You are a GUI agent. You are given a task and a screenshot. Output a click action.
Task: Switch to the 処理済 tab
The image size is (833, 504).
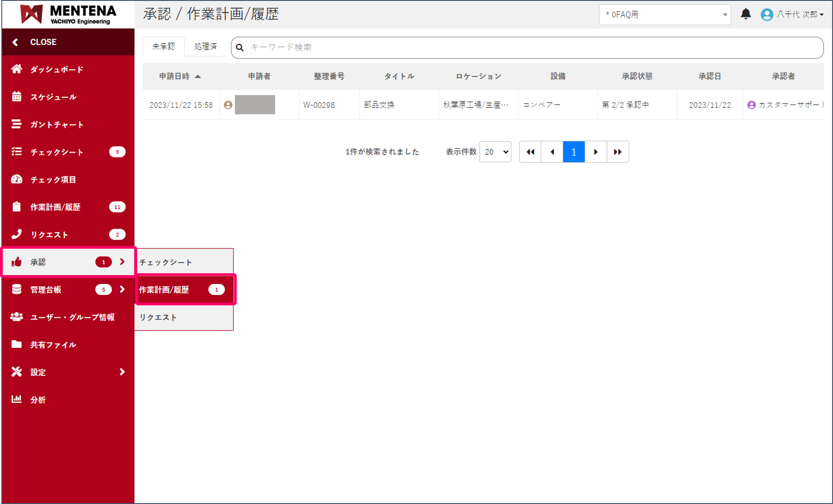click(205, 46)
